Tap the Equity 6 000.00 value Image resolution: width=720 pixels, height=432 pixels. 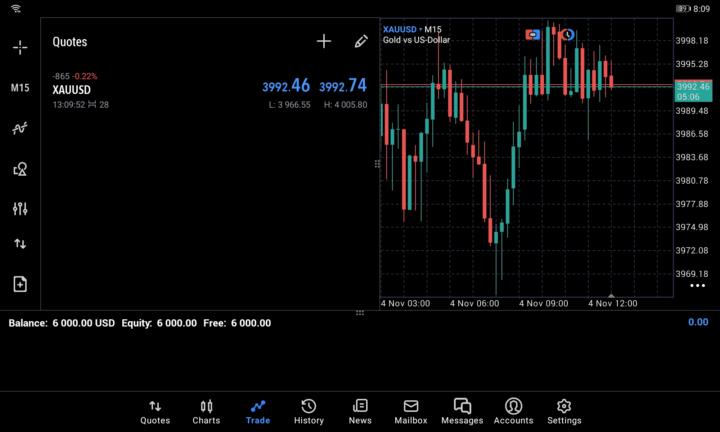click(x=159, y=323)
